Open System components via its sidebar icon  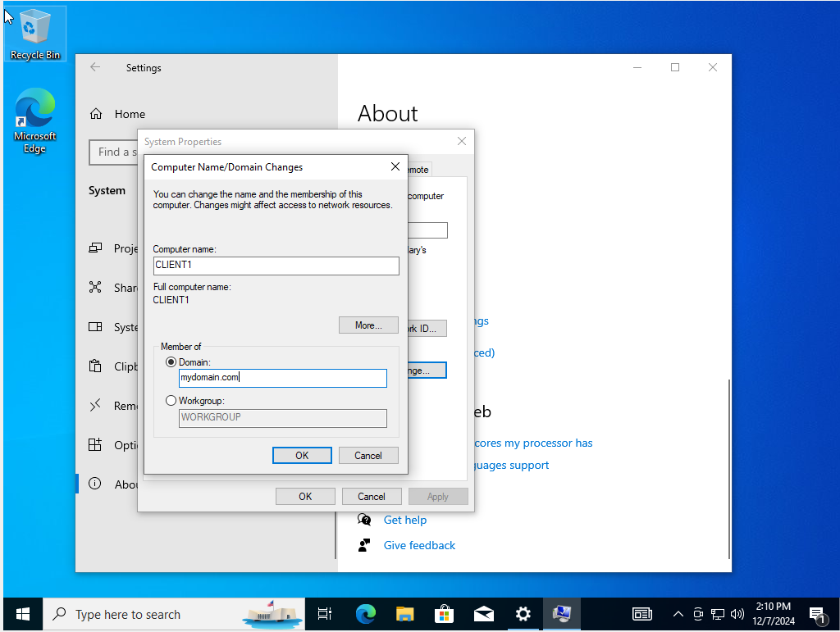[95, 327]
